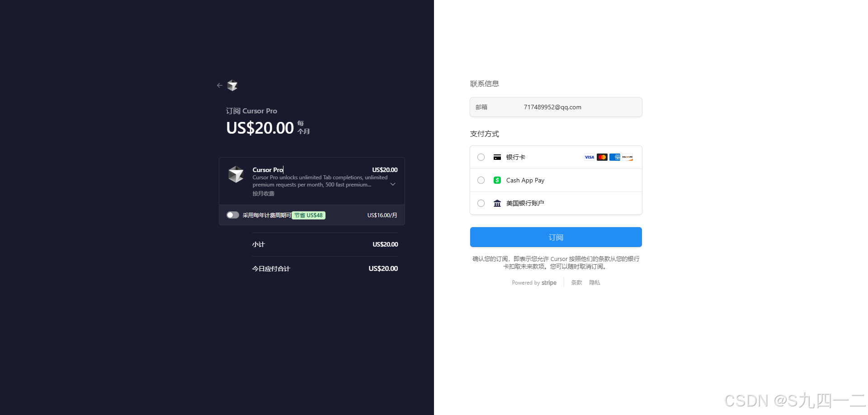Click the blue 订阅 subscribe button

tap(556, 237)
